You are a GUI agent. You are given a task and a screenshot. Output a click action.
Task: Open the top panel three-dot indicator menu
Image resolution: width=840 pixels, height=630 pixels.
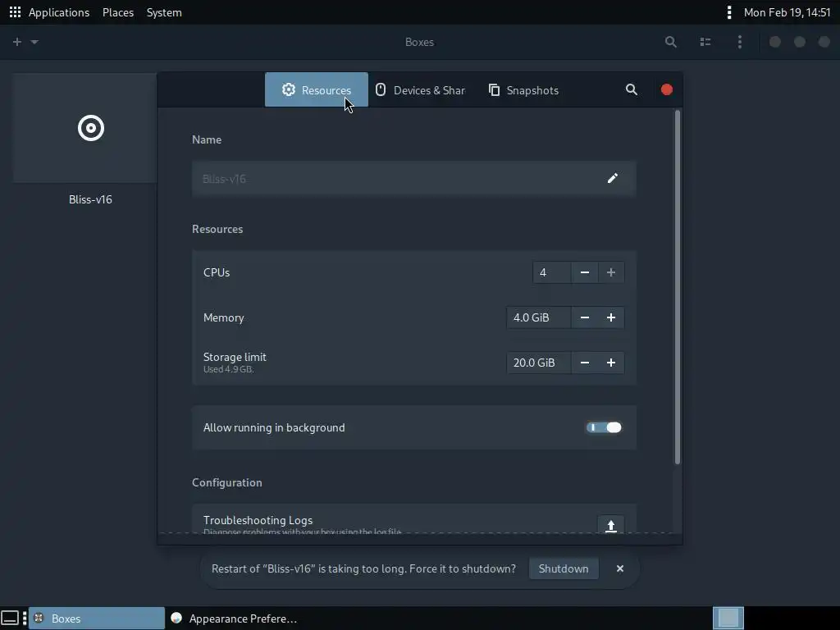(728, 12)
